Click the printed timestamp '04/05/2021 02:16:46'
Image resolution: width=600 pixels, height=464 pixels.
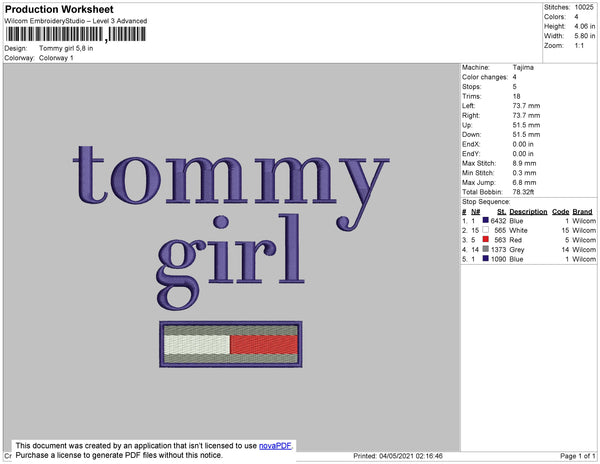click(411, 456)
